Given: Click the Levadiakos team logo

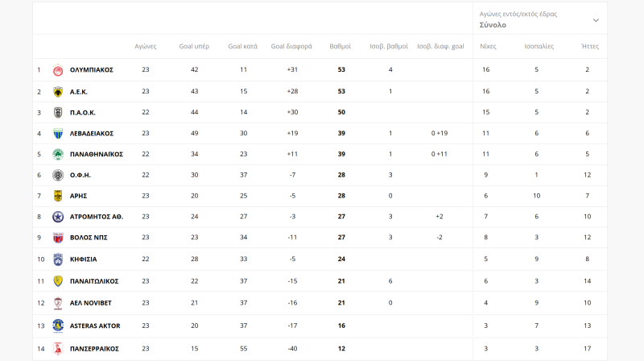Looking at the screenshot, I should (58, 133).
